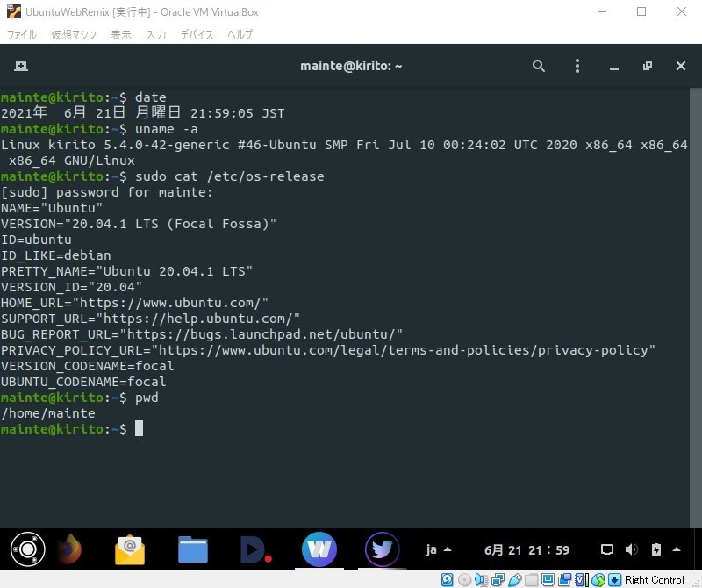Click the mainte@kirito: ~ terminal title
Image resolution: width=702 pixels, height=588 pixels.
351,67
